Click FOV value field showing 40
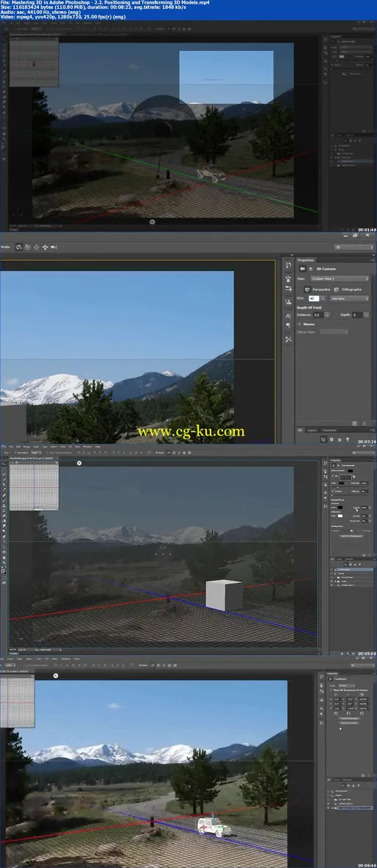The width and height of the screenshot is (377, 868). tap(314, 298)
